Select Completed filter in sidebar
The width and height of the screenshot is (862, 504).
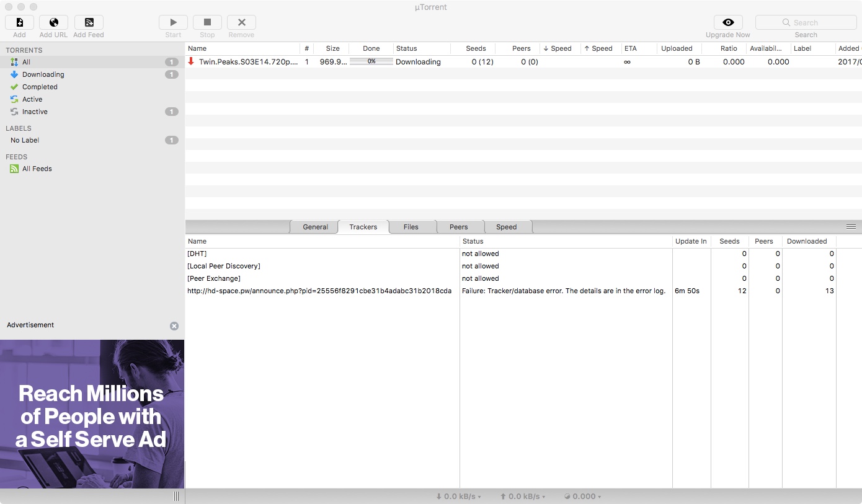point(92,87)
